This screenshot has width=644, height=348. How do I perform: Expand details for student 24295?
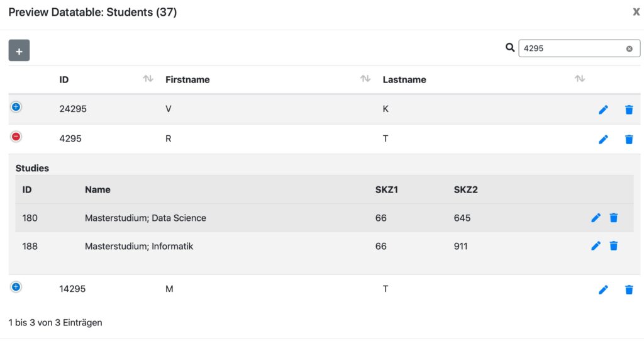(x=16, y=107)
